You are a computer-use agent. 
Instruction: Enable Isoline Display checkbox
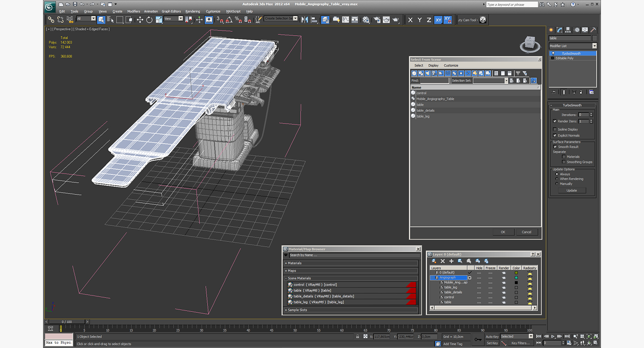click(x=555, y=129)
